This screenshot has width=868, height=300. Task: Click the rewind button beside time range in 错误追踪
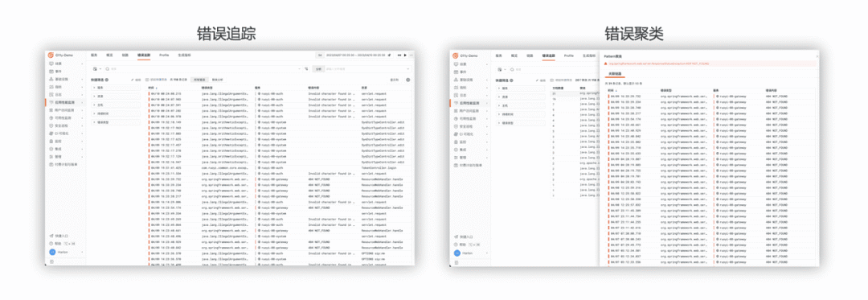click(x=399, y=55)
